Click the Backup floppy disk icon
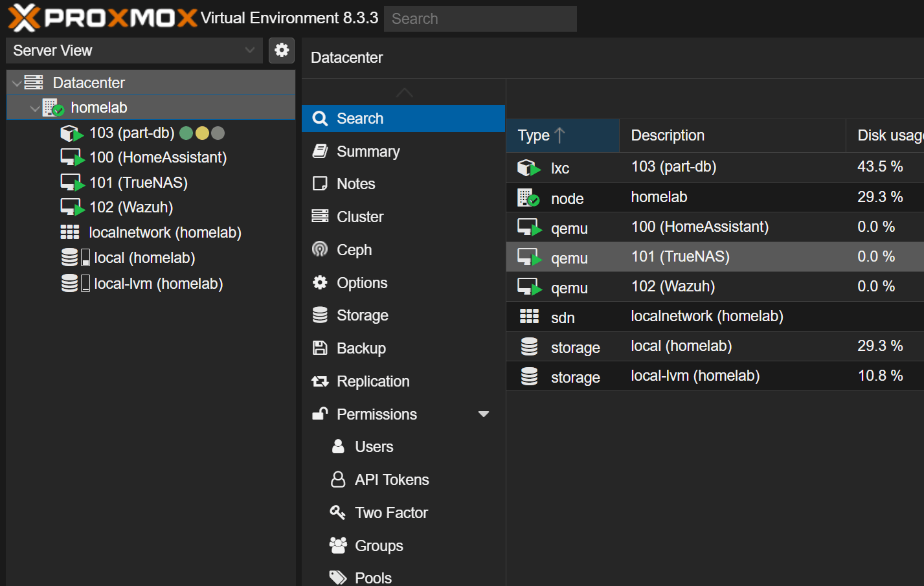This screenshot has width=924, height=586. click(x=320, y=348)
